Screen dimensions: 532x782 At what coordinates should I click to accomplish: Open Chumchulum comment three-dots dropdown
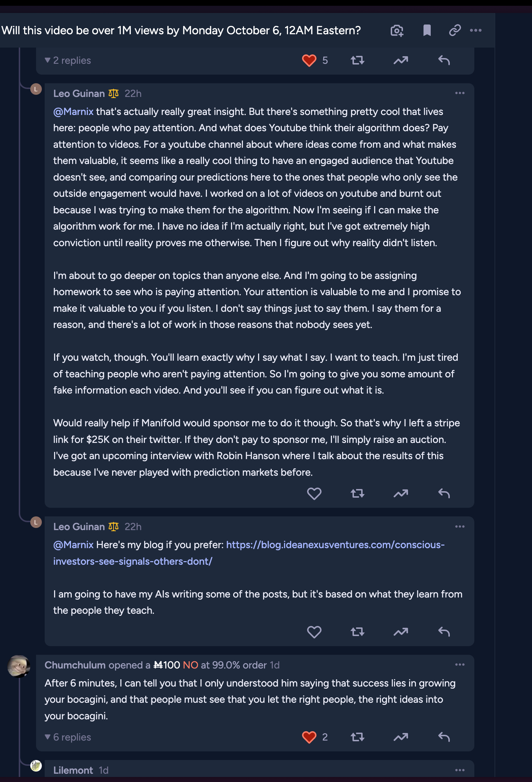[x=460, y=665]
